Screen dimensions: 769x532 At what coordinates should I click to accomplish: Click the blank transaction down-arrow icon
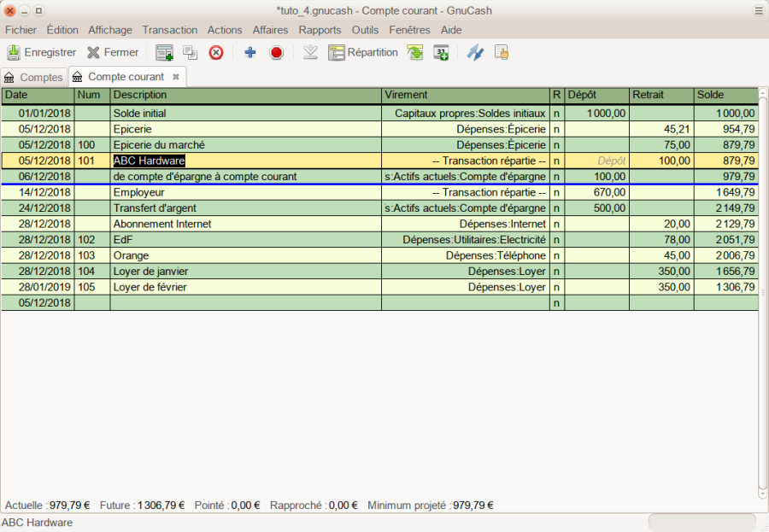[x=311, y=52]
